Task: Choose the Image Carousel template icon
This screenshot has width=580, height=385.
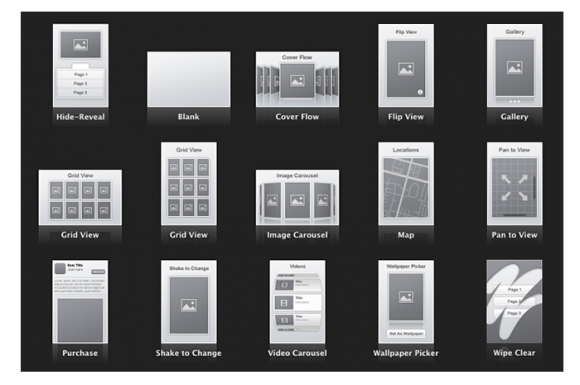Action: [x=297, y=197]
